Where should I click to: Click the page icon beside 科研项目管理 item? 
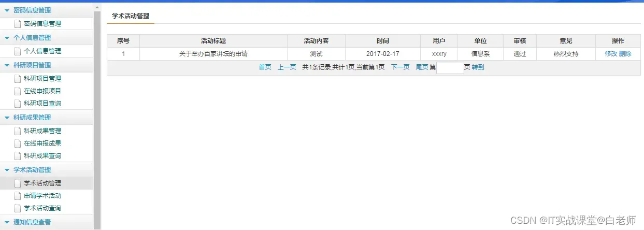[x=18, y=79]
